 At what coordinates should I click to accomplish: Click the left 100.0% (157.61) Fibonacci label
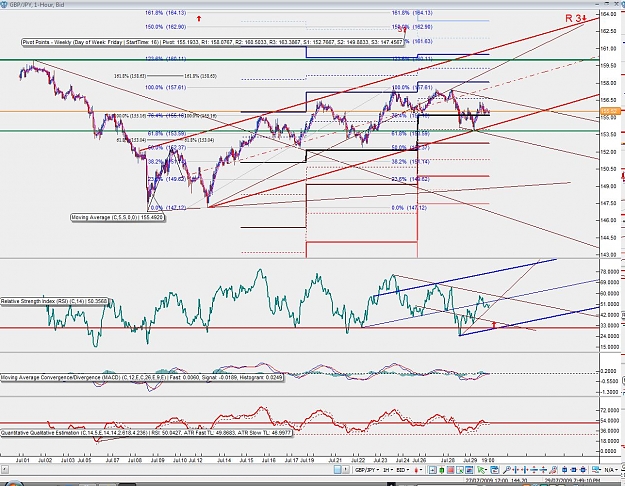coord(165,87)
